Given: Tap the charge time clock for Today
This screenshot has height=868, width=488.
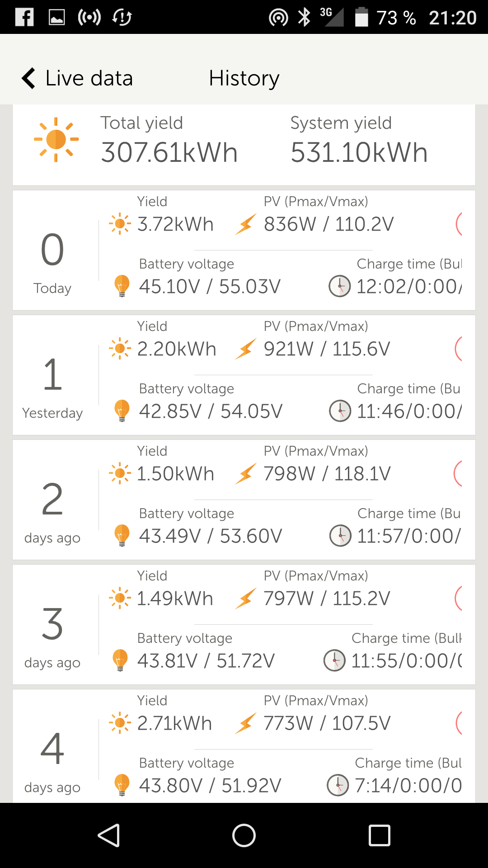Looking at the screenshot, I should tap(339, 286).
